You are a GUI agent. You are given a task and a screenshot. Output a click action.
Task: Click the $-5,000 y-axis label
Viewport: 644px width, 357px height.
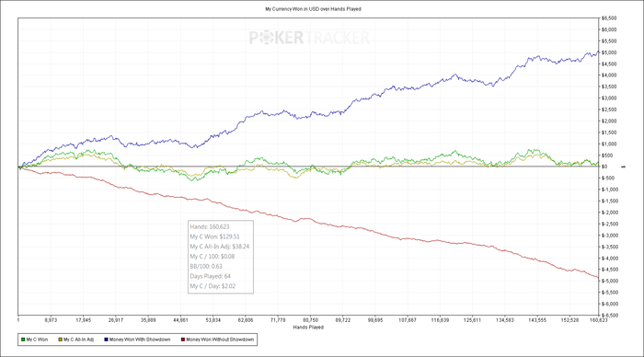pos(610,281)
